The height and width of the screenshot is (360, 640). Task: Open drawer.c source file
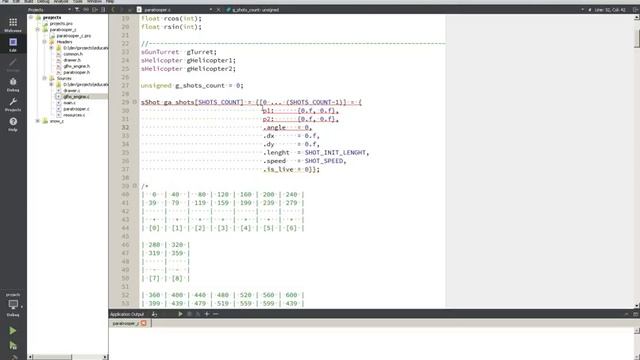(71, 90)
